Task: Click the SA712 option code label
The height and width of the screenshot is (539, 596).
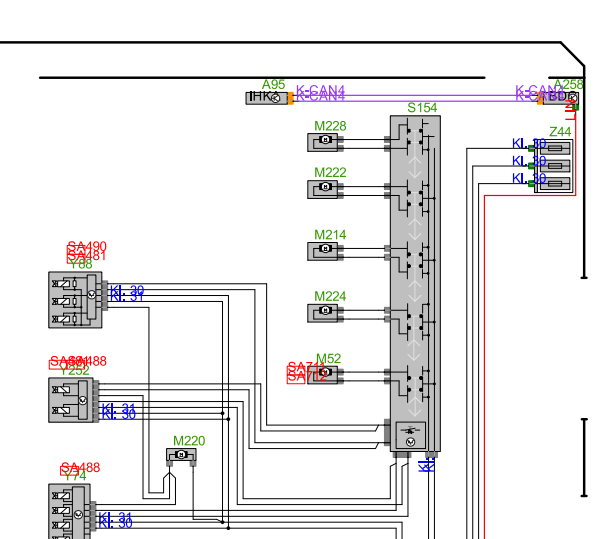Action: [307, 377]
